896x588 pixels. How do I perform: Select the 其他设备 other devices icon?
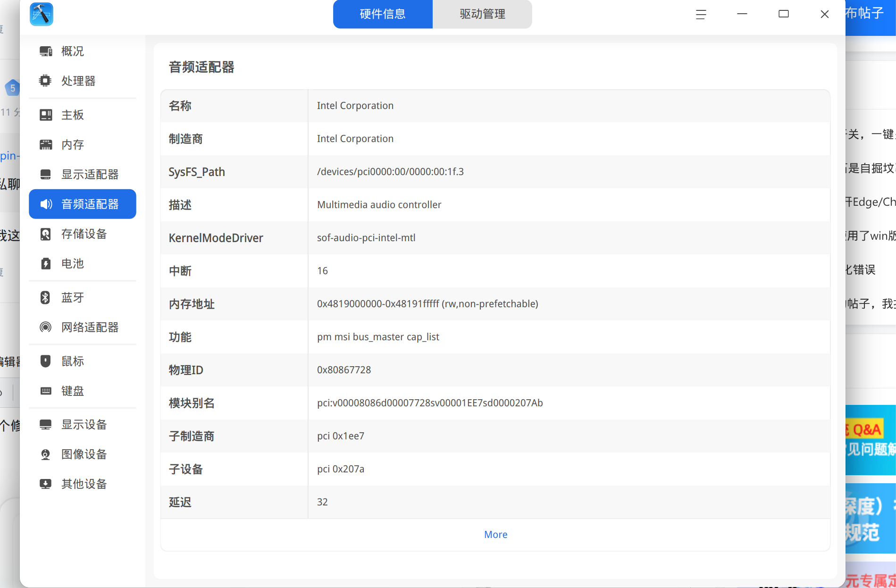46,484
